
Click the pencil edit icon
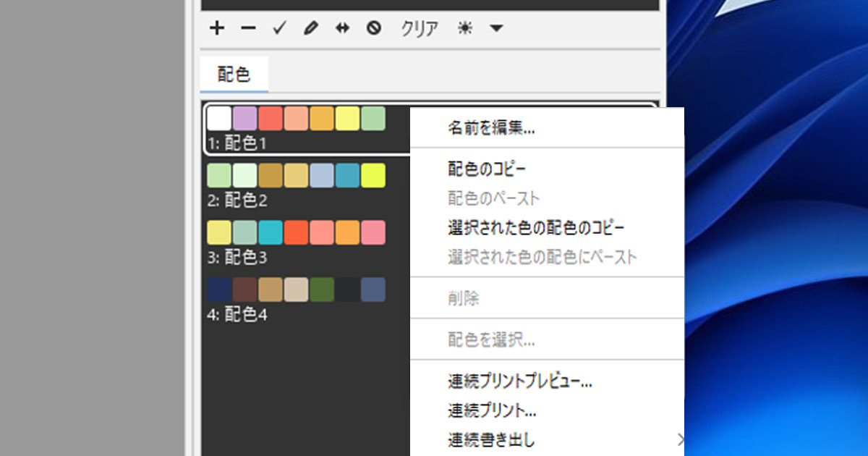point(310,28)
